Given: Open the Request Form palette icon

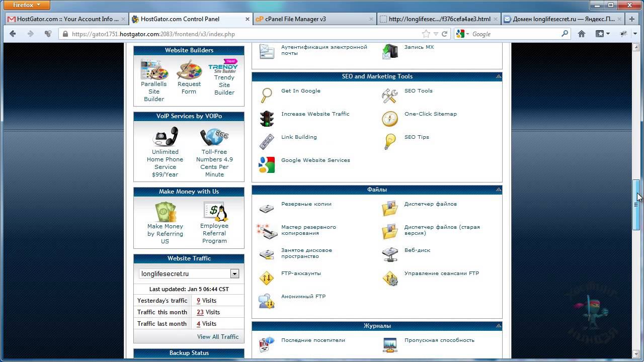Looking at the screenshot, I should click(x=189, y=69).
